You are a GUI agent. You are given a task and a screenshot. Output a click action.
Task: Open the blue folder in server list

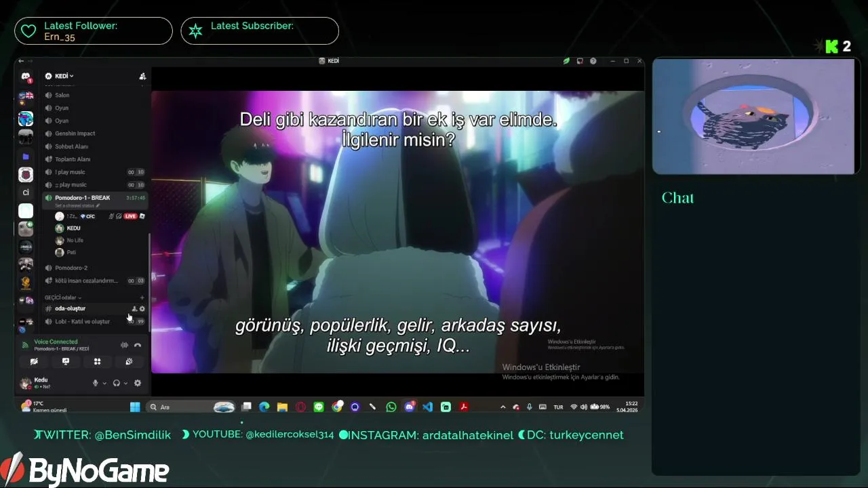(26, 157)
